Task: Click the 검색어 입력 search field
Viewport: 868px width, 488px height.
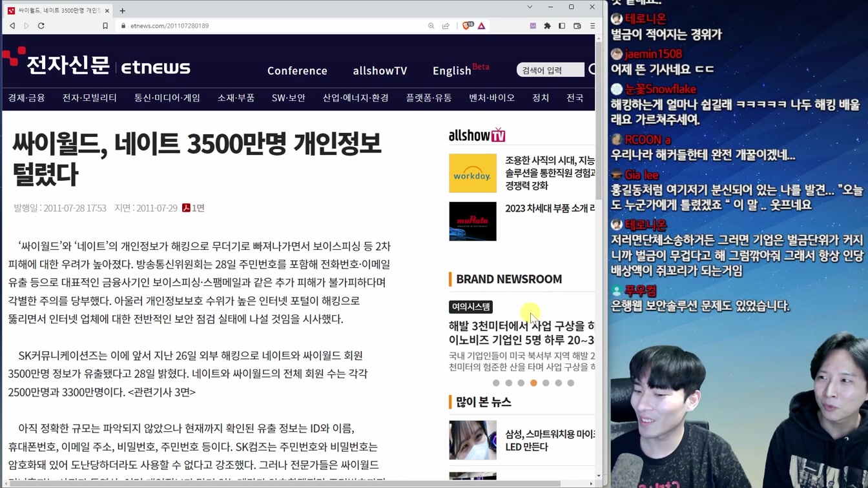Action: coord(550,70)
